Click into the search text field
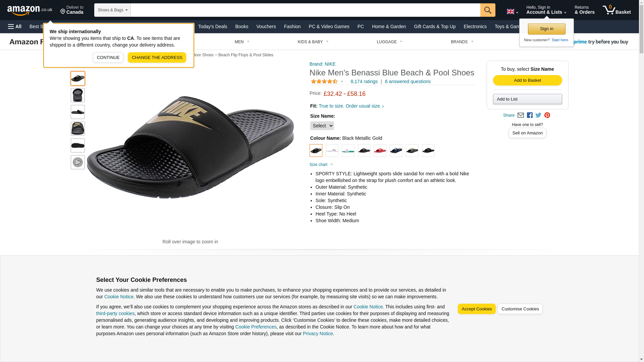The height and width of the screenshot is (362, 644). point(305,10)
